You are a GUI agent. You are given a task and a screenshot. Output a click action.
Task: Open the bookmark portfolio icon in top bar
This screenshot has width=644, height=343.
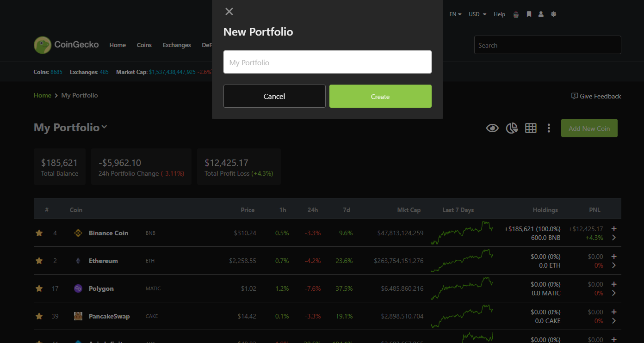529,14
